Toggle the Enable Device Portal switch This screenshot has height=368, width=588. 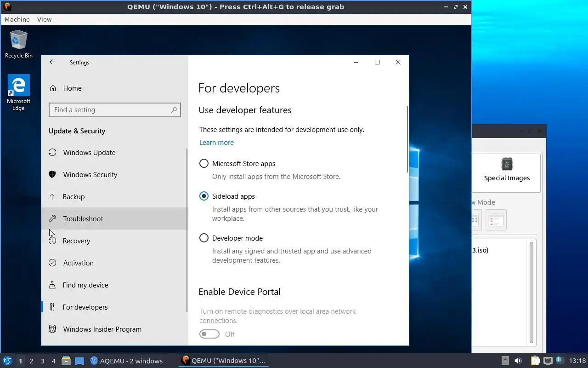[x=209, y=334]
